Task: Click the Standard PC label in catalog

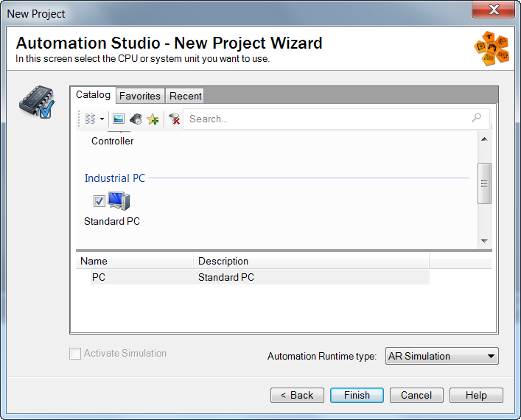Action: point(112,221)
